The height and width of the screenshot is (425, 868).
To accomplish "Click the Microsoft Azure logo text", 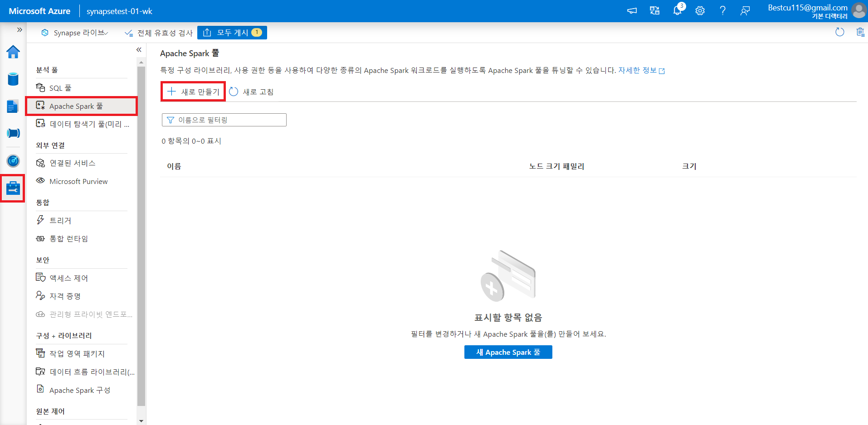I will (x=39, y=11).
